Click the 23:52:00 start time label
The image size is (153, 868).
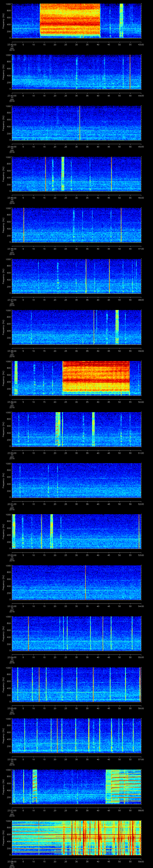[12, 555]
